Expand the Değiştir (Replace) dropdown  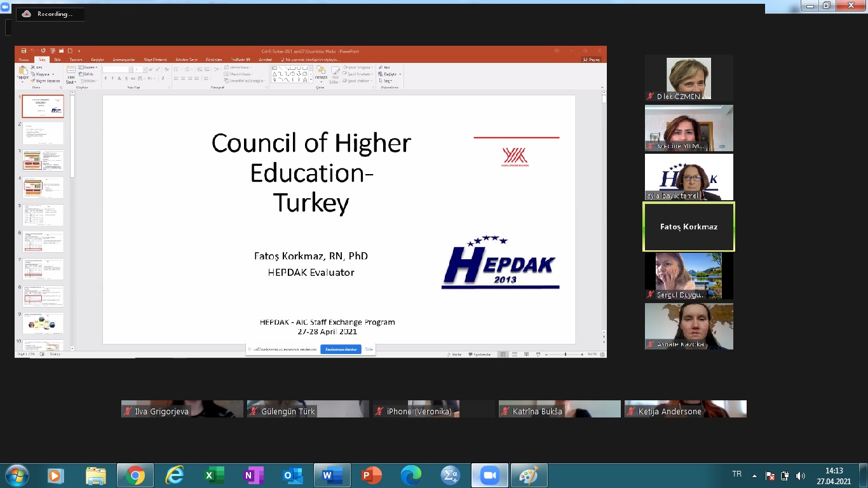pos(400,74)
